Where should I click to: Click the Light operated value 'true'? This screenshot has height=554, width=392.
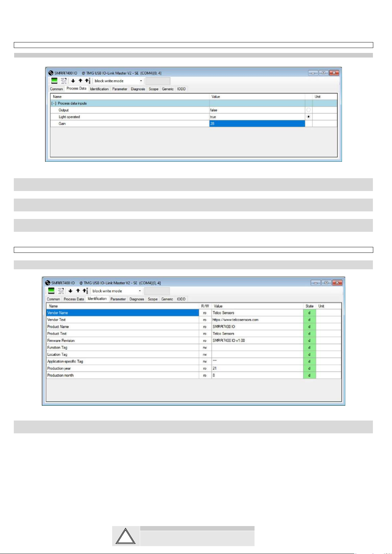coord(213,117)
